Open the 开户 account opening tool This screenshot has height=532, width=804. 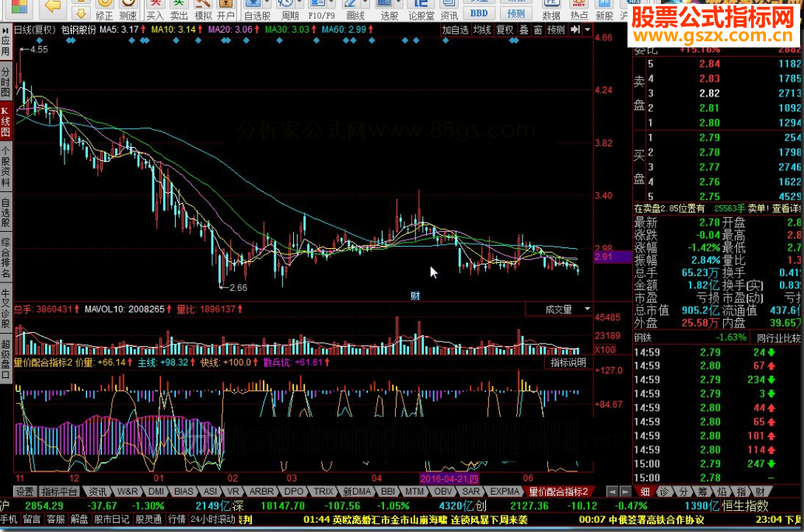pyautogui.click(x=226, y=11)
